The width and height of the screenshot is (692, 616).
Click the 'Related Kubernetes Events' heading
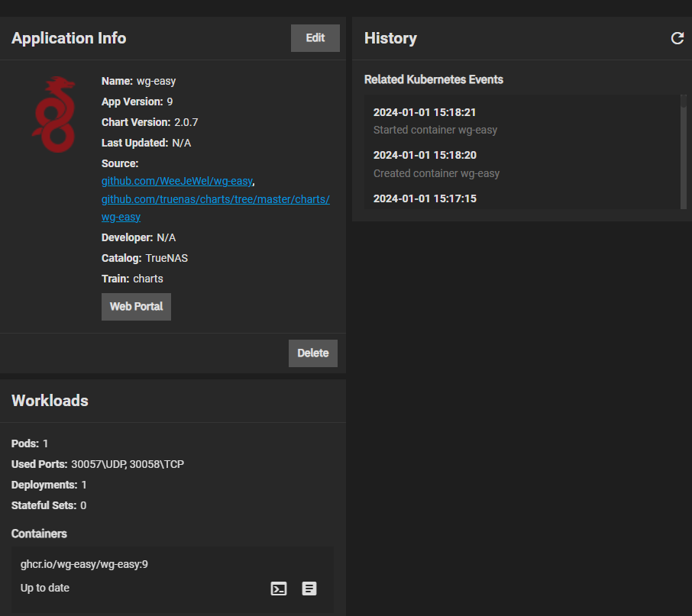[x=433, y=79]
